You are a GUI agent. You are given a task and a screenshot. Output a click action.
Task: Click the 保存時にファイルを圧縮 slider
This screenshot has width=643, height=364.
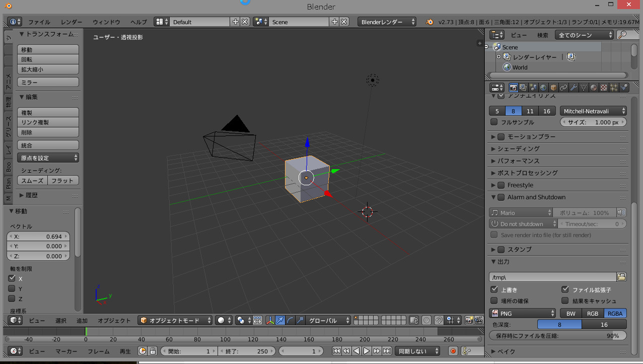(x=558, y=335)
